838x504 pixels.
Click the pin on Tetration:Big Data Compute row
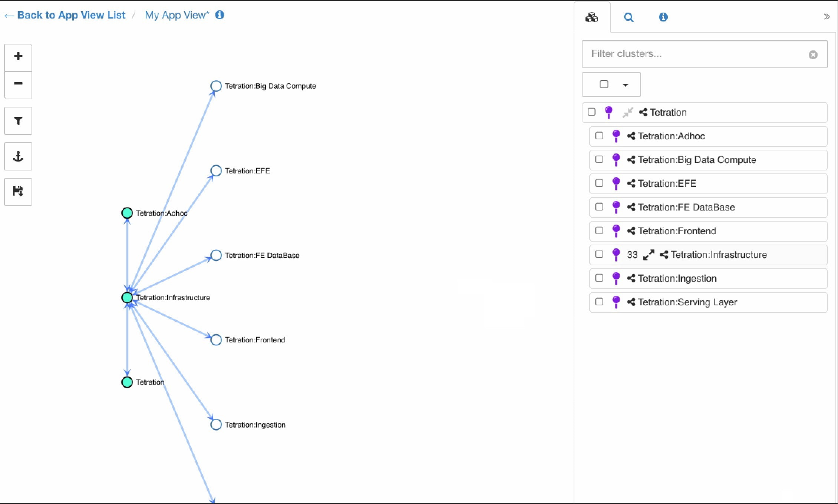(x=616, y=160)
